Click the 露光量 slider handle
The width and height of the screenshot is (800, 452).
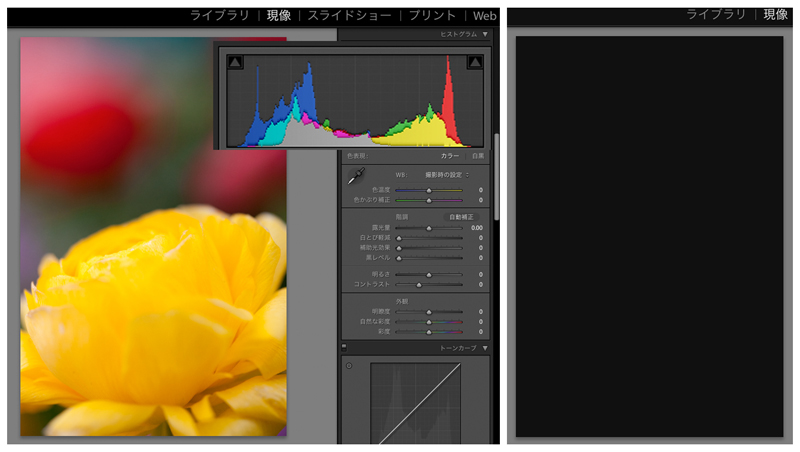(x=429, y=228)
